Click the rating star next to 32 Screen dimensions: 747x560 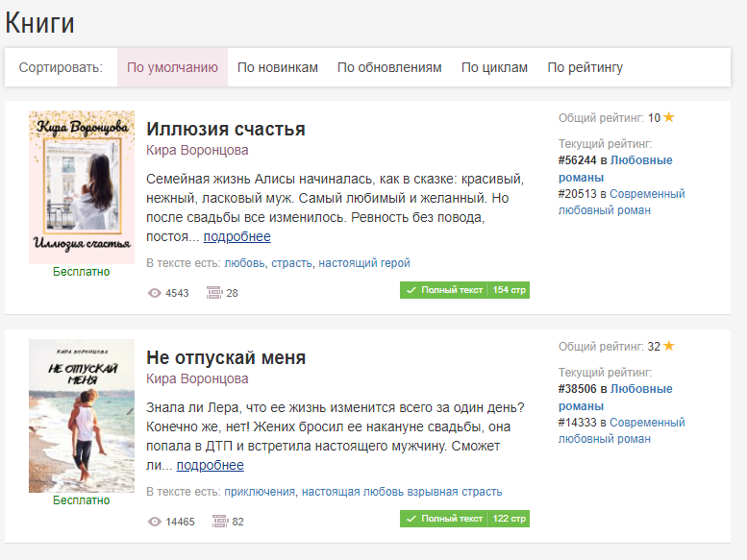(669, 346)
